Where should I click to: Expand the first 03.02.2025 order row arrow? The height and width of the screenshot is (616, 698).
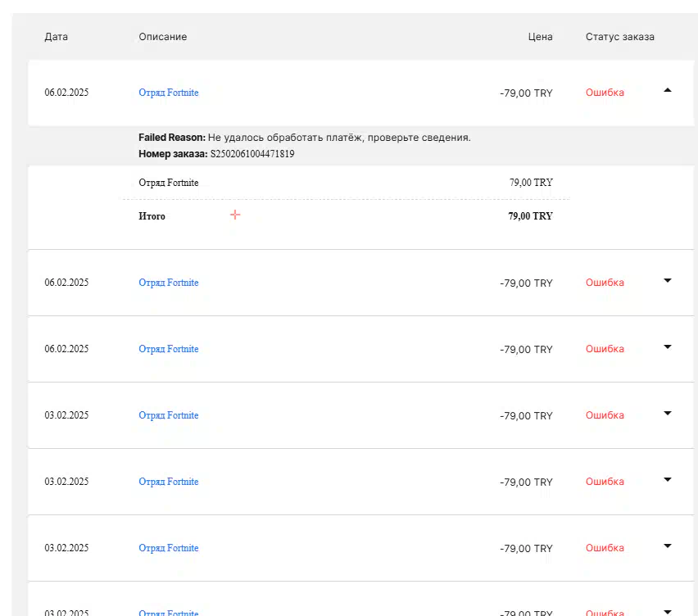coord(667,413)
